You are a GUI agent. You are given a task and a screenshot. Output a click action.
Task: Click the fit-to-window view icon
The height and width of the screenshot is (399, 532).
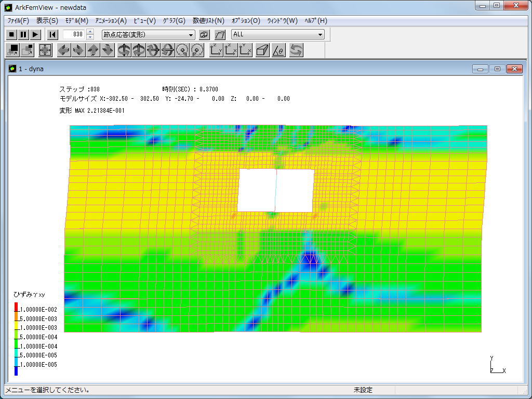tap(45, 50)
